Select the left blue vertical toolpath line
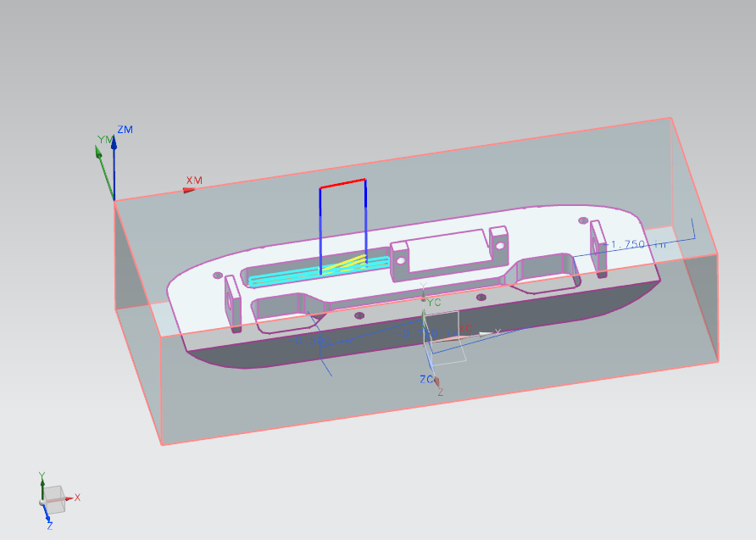 (x=320, y=229)
